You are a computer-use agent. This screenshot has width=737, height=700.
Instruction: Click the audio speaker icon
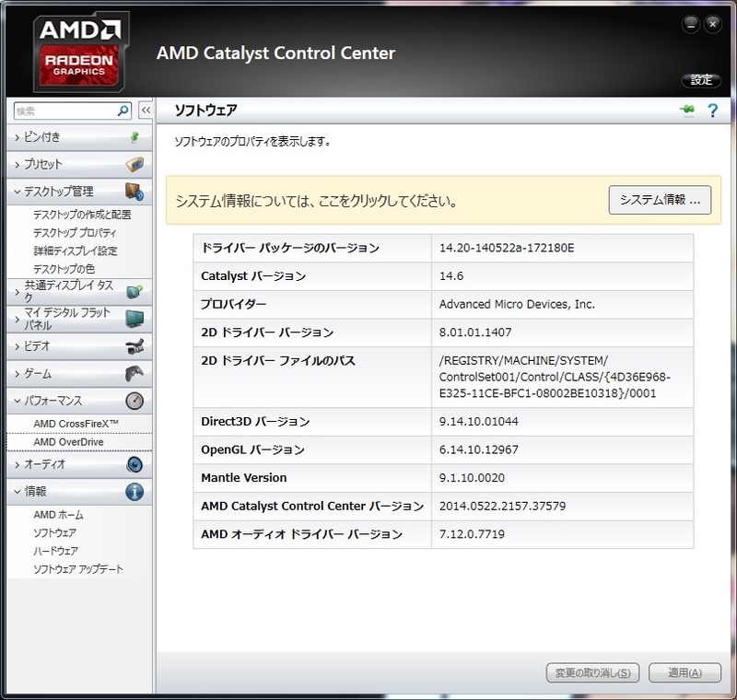coord(135,464)
